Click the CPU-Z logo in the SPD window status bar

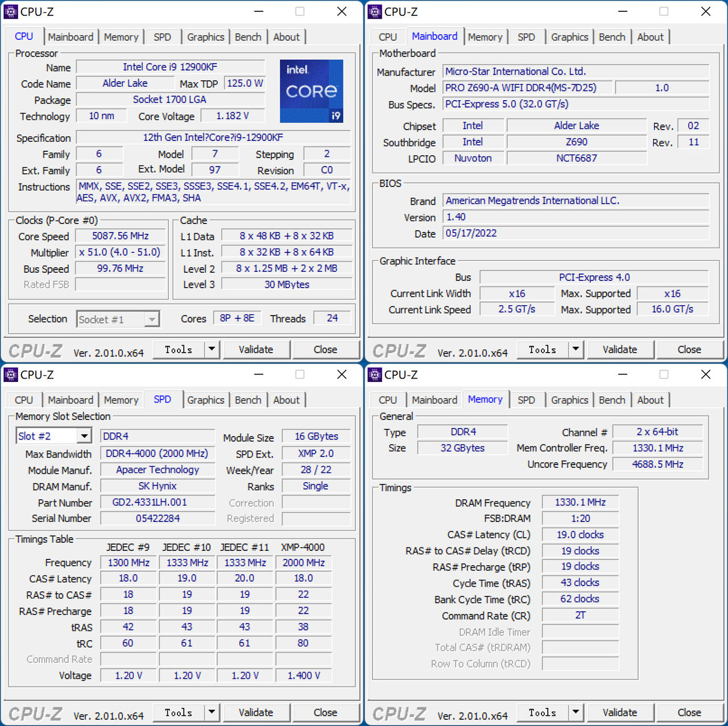(34, 713)
